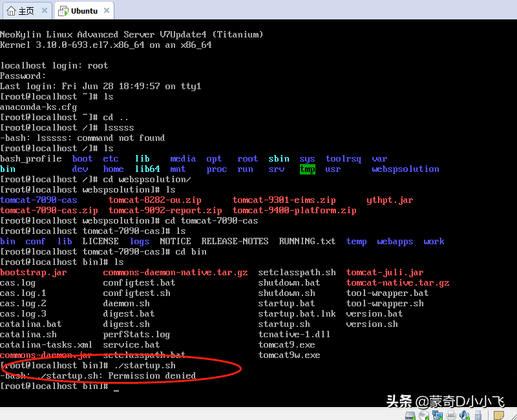
Task: Click the cas.log.1 file name
Action: [x=23, y=293]
